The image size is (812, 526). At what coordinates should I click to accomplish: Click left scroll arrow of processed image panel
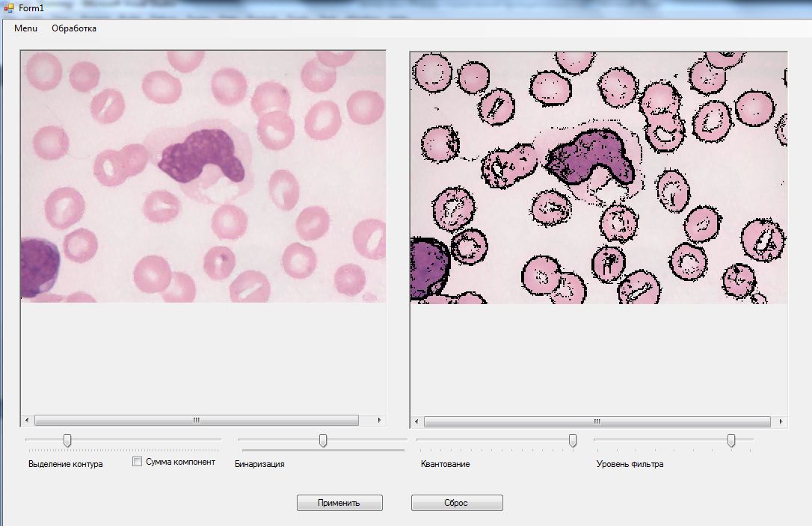click(x=417, y=422)
